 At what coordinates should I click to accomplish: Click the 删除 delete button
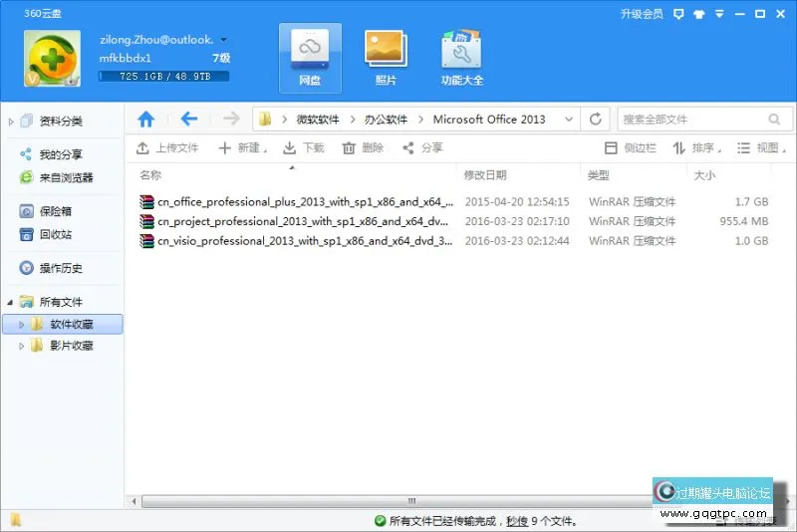[363, 147]
